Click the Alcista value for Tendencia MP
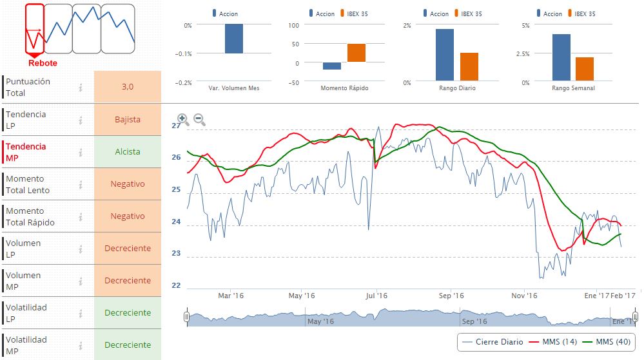 128,151
